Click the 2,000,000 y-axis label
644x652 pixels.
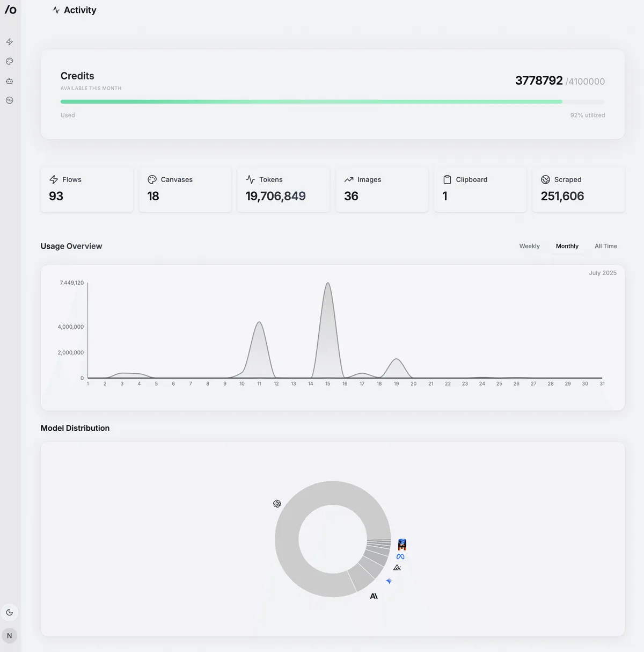click(71, 352)
